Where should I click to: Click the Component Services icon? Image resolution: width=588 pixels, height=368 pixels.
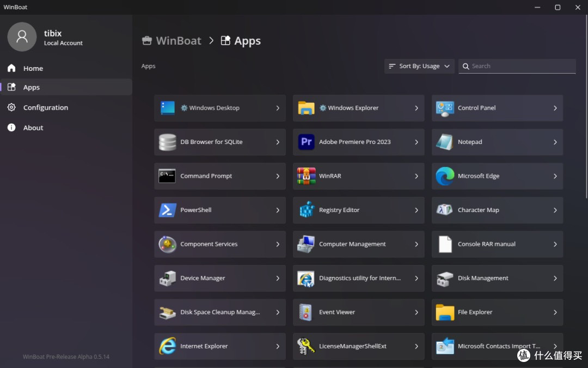click(167, 244)
